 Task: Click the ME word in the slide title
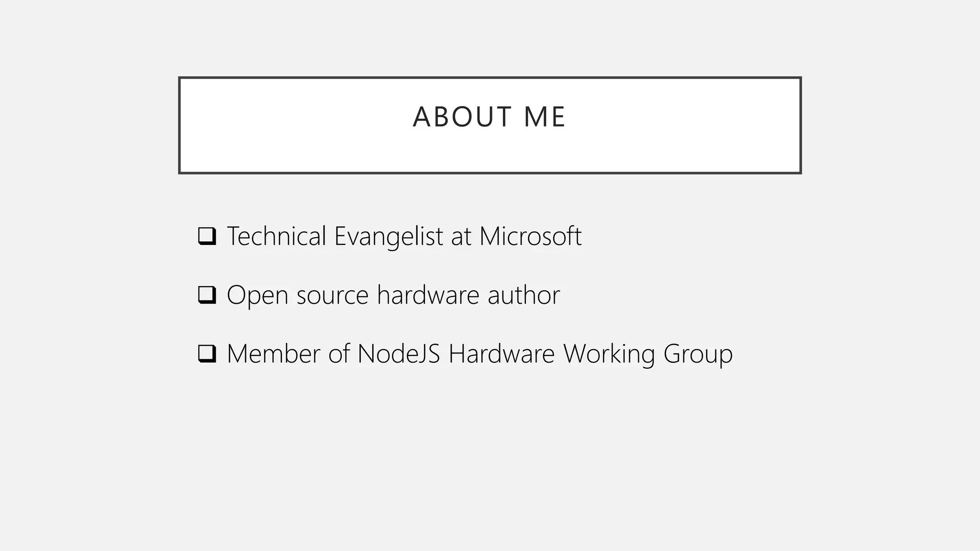point(545,117)
